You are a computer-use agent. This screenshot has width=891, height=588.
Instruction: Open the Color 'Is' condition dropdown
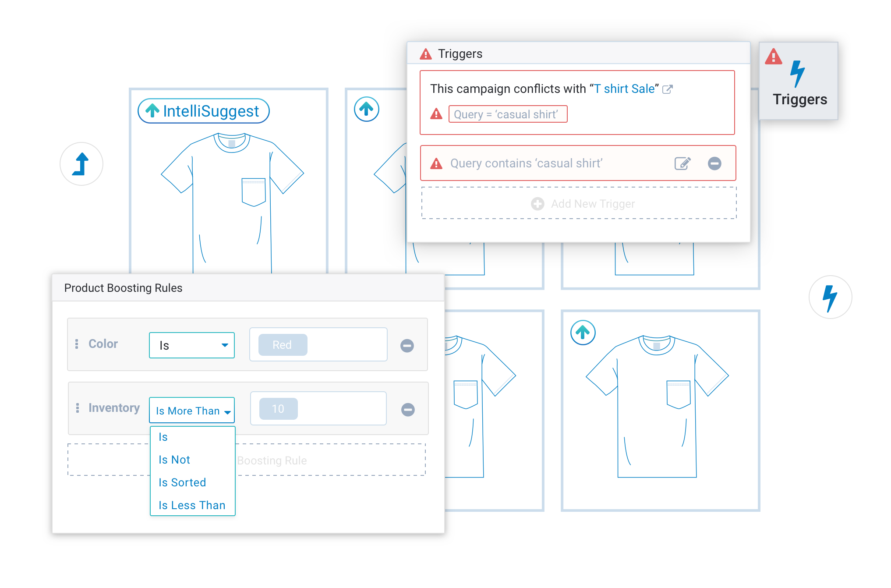pyautogui.click(x=192, y=345)
